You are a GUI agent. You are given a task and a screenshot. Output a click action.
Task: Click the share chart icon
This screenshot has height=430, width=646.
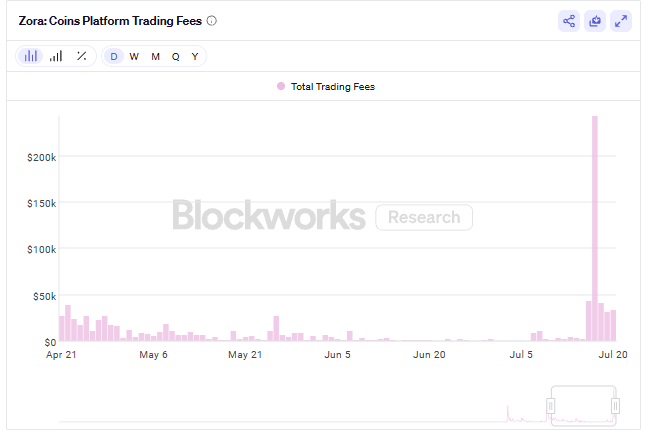[x=569, y=21]
